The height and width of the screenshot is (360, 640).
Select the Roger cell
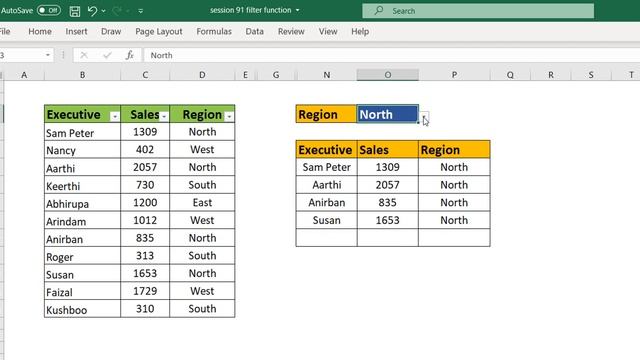(x=82, y=256)
